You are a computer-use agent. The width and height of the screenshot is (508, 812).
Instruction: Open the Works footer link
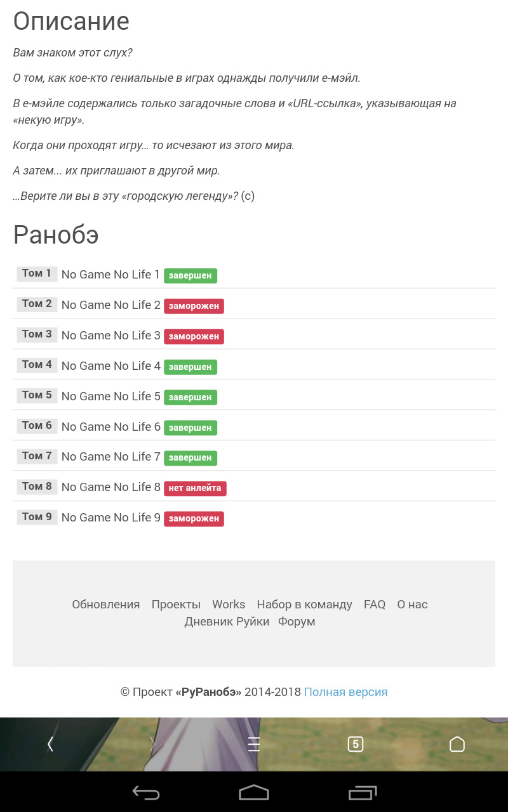click(229, 605)
